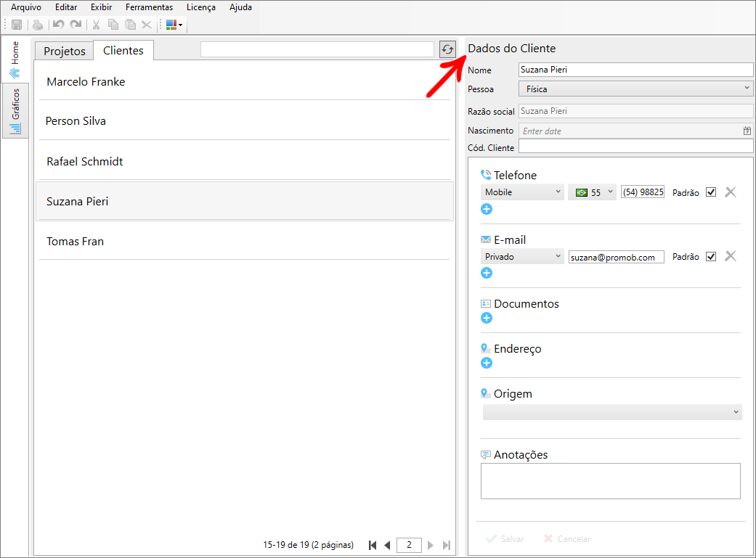
Task: Open the Brazil 55 country code dropdown
Action: pos(592,192)
